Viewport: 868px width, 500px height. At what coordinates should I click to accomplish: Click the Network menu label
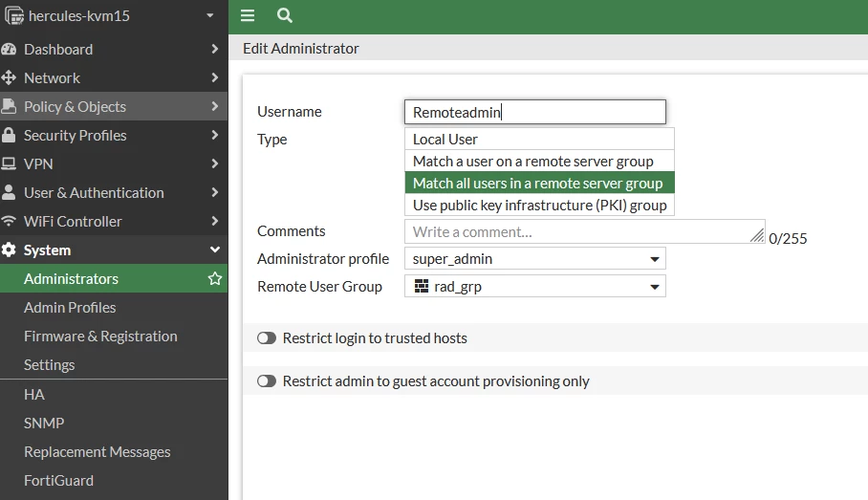[x=52, y=78]
